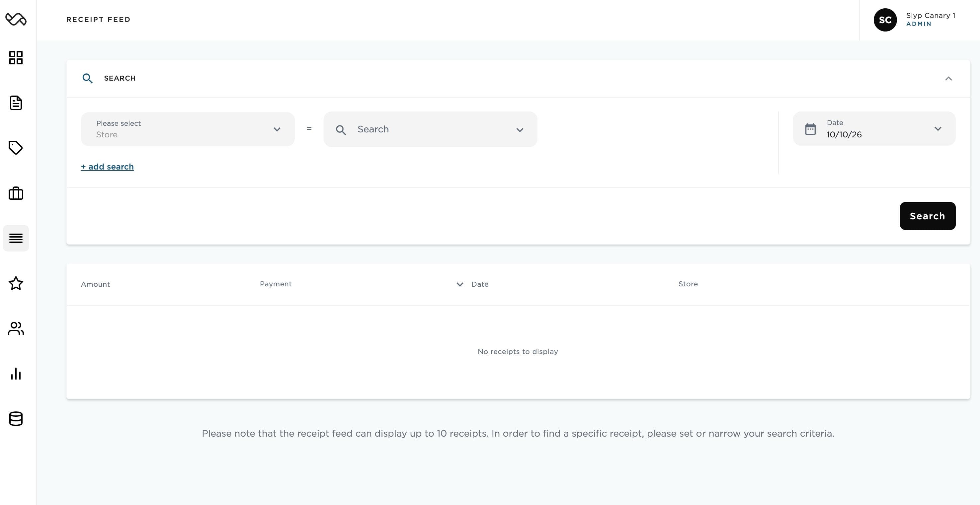Open the price tag icon in sidebar
This screenshot has height=505, width=980.
click(16, 148)
